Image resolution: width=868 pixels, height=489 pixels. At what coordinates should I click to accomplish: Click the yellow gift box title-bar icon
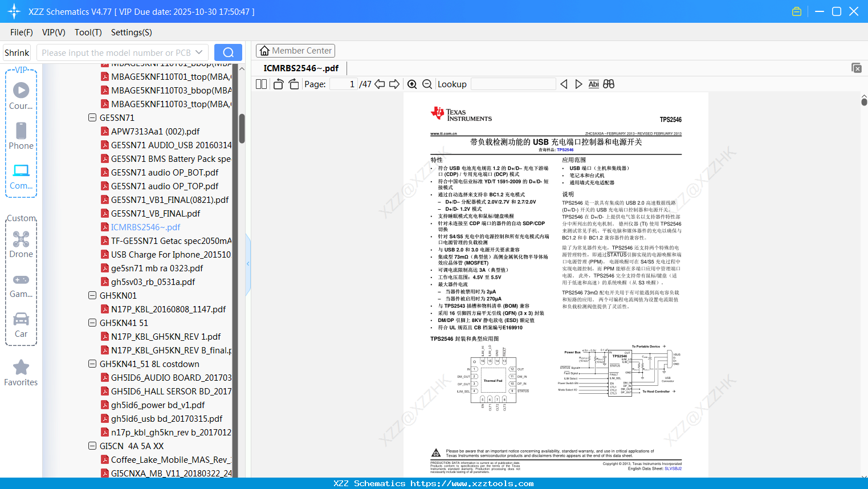797,11
